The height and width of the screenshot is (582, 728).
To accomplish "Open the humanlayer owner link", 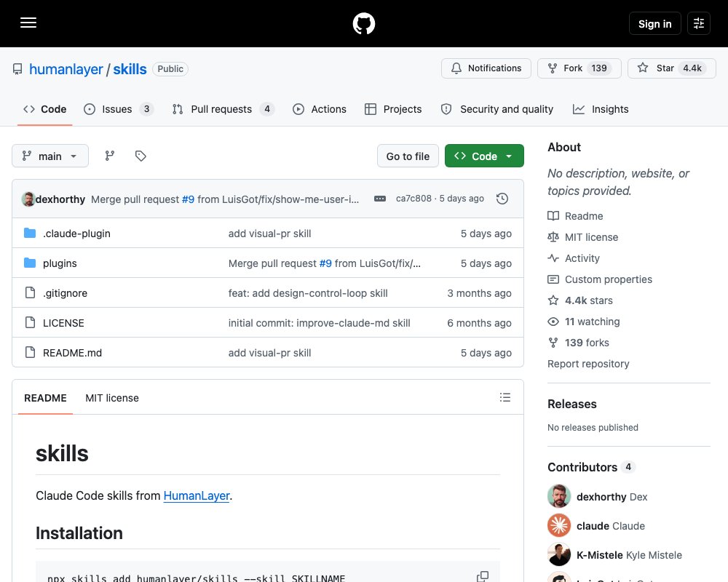I will (66, 69).
